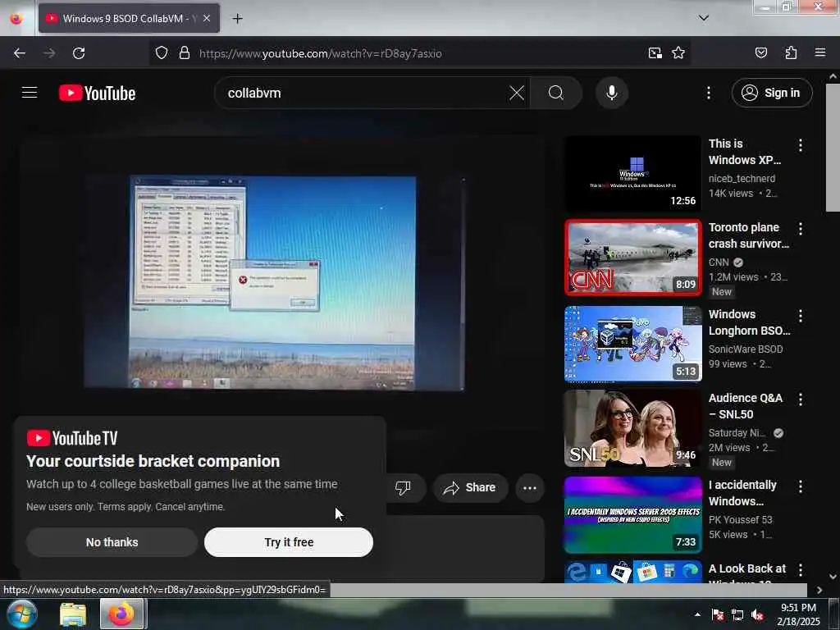Image resolution: width=840 pixels, height=630 pixels.
Task: Open the tracking protection shield icon
Action: click(162, 53)
